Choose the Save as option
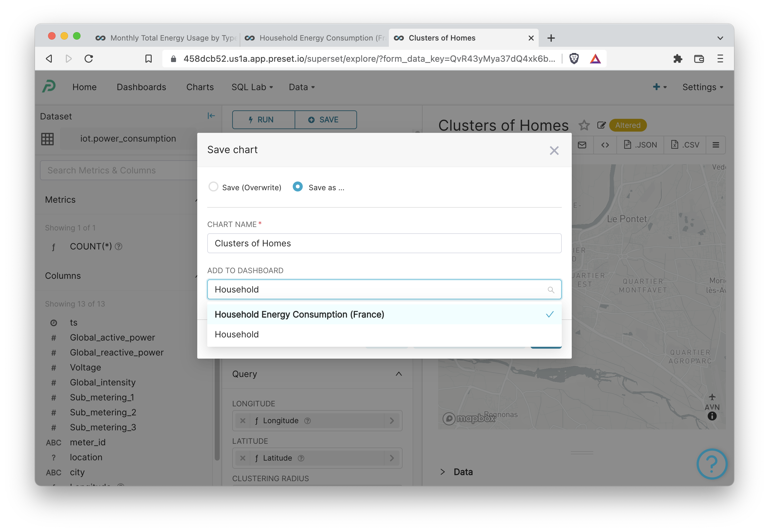Screen dimensions: 769x532 coord(297,187)
